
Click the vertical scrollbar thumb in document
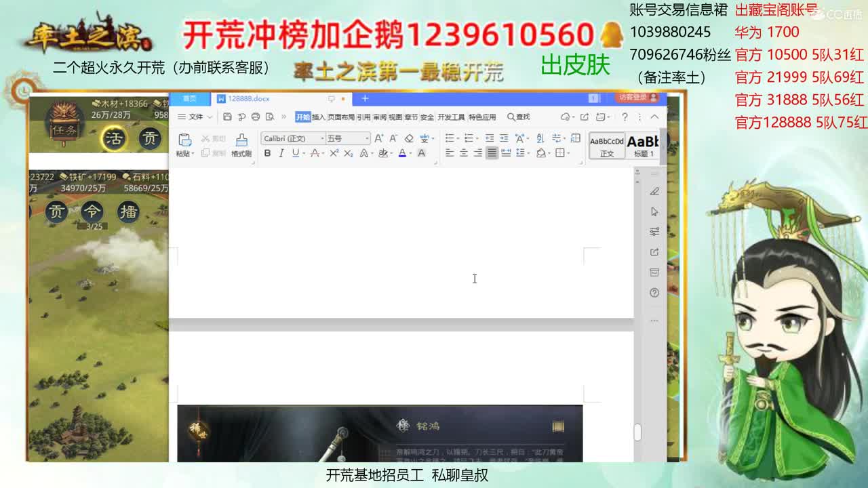tap(637, 432)
